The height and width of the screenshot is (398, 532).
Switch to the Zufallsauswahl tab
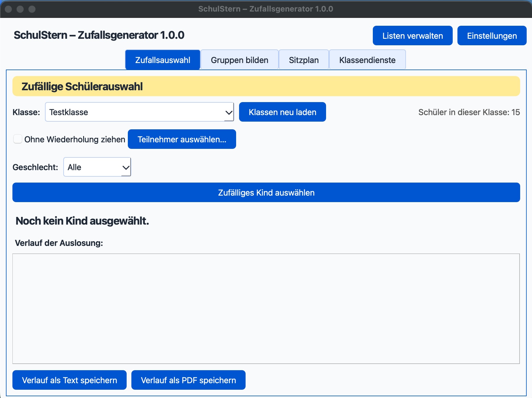162,60
